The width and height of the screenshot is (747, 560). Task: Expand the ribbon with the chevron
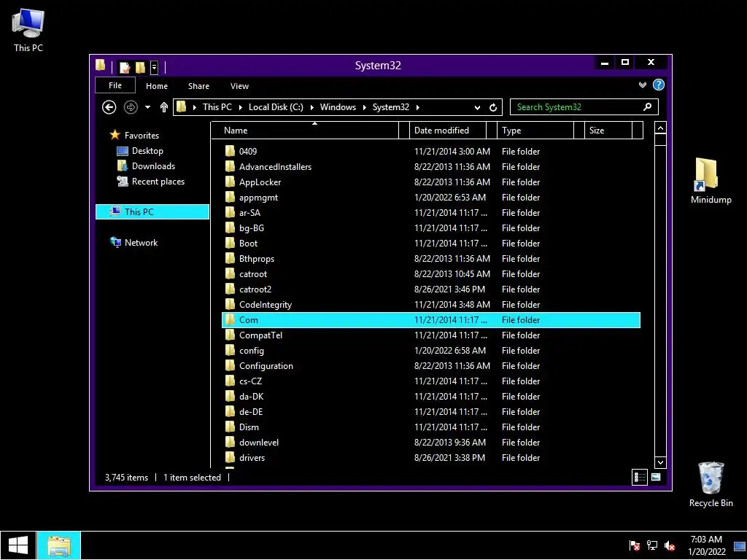[x=643, y=85]
